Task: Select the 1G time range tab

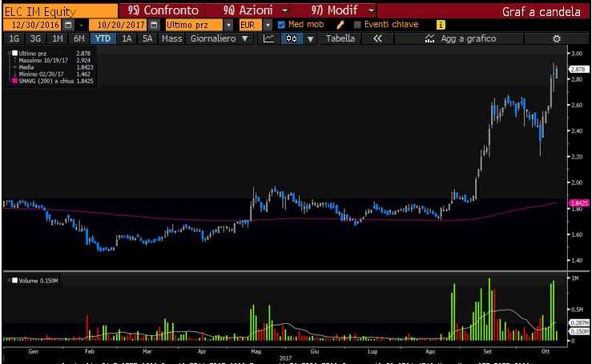Action: pos(14,38)
